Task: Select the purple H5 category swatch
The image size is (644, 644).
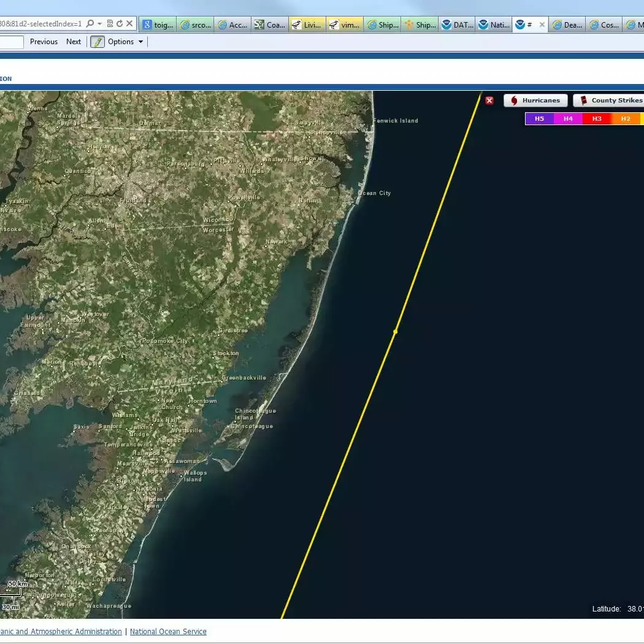Action: [x=539, y=118]
